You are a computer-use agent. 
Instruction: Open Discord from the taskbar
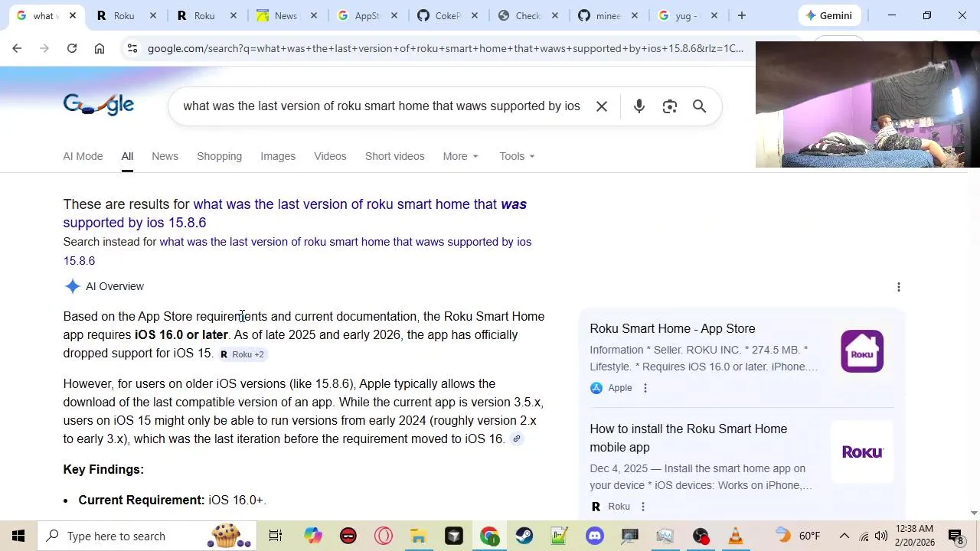[595, 536]
